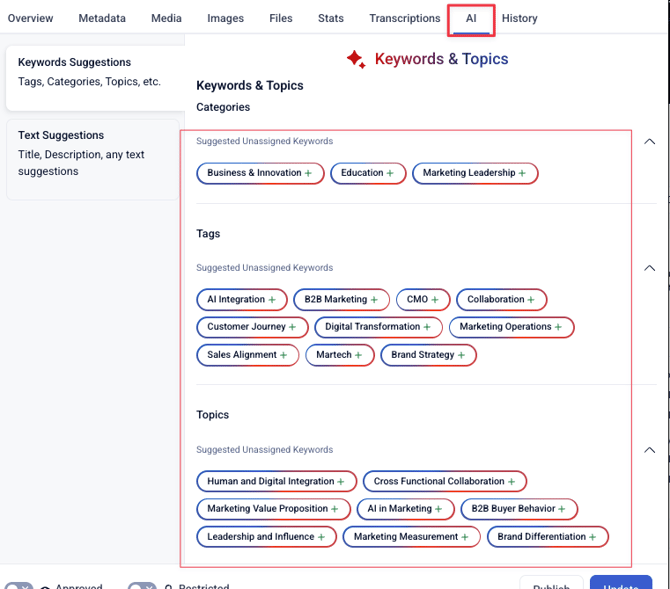Viewport: 670px width, 589px height.
Task: Collapse the Categories suggested keywords section
Action: point(649,142)
